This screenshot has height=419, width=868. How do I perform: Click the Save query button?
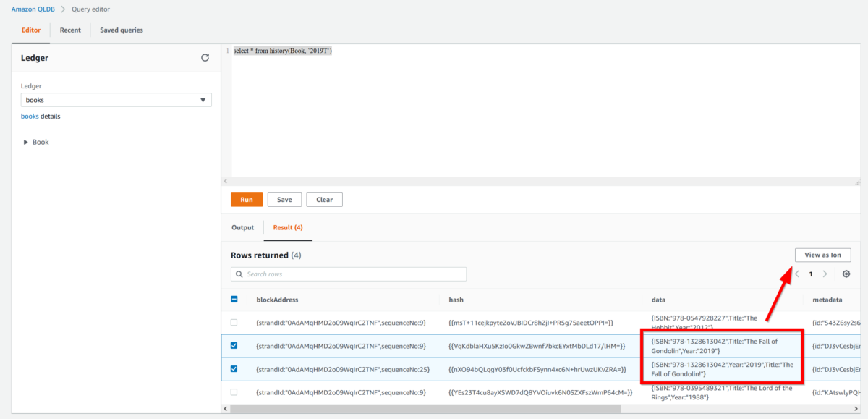pyautogui.click(x=284, y=200)
